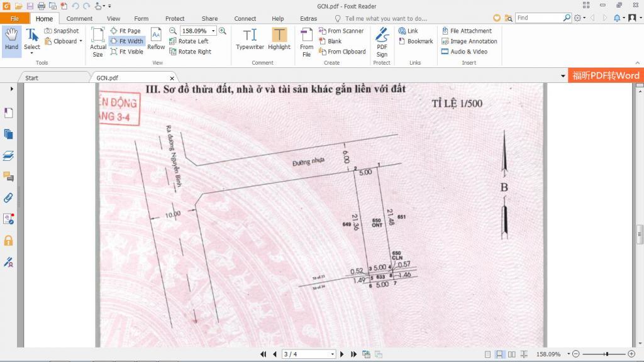Activate the Highlight tool
Image resolution: width=644 pixels, height=362 pixels.
point(279,39)
